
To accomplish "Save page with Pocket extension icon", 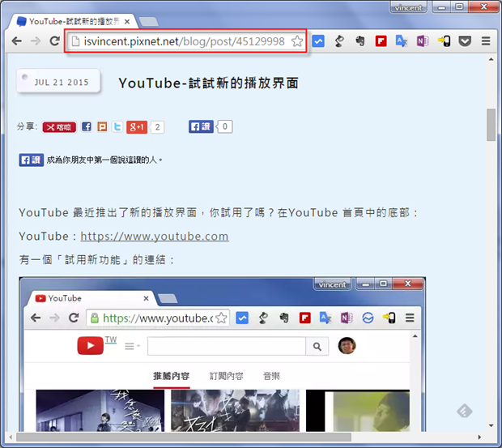I will click(465, 41).
